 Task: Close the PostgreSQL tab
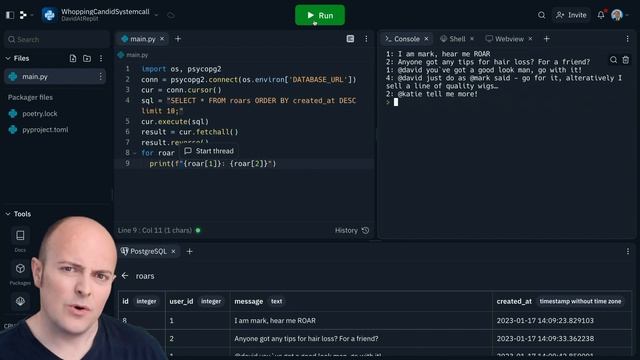(x=173, y=251)
